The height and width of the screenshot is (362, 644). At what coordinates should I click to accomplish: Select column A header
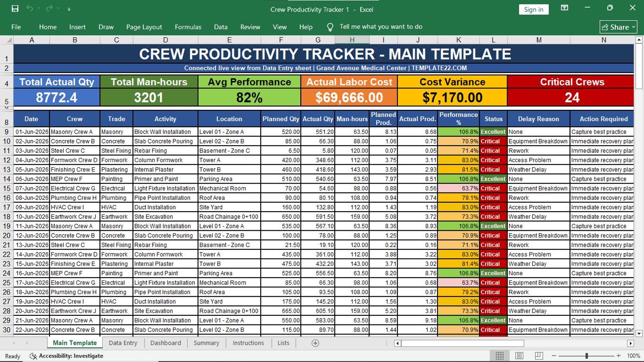point(32,40)
